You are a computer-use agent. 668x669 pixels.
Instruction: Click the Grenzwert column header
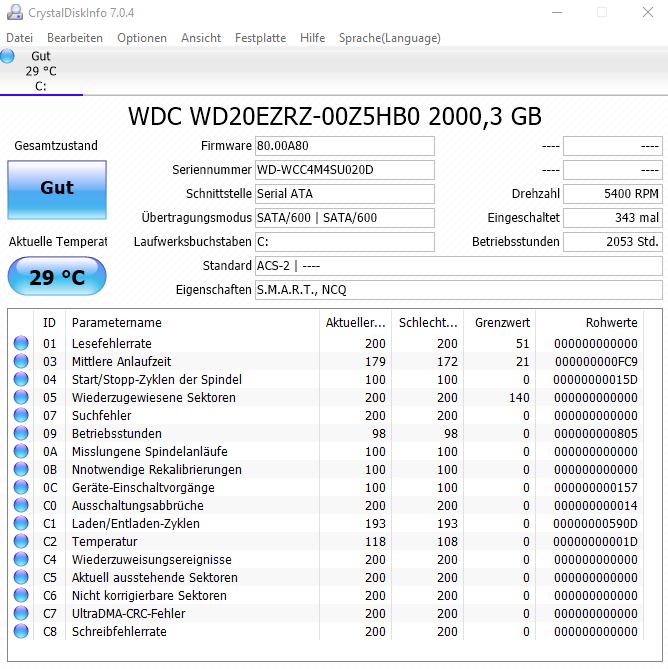point(500,323)
